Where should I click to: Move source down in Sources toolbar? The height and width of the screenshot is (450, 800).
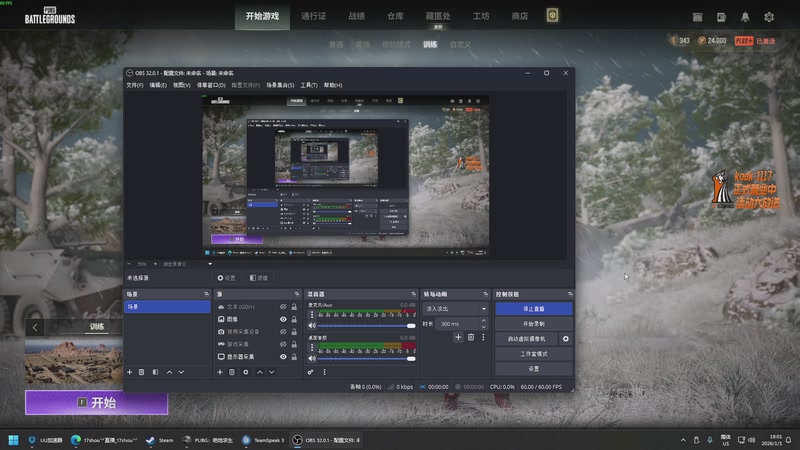point(271,372)
